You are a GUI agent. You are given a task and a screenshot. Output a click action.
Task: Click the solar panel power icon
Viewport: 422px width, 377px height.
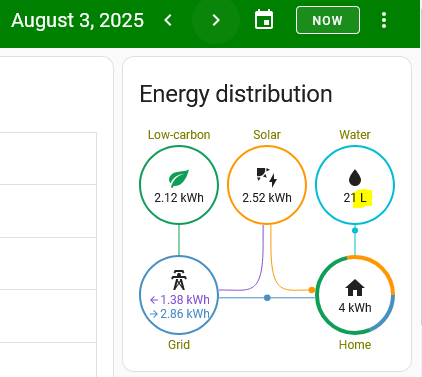point(267,177)
